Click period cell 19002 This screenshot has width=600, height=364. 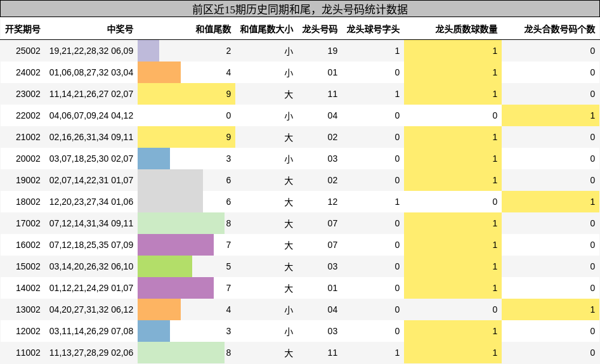pos(28,180)
